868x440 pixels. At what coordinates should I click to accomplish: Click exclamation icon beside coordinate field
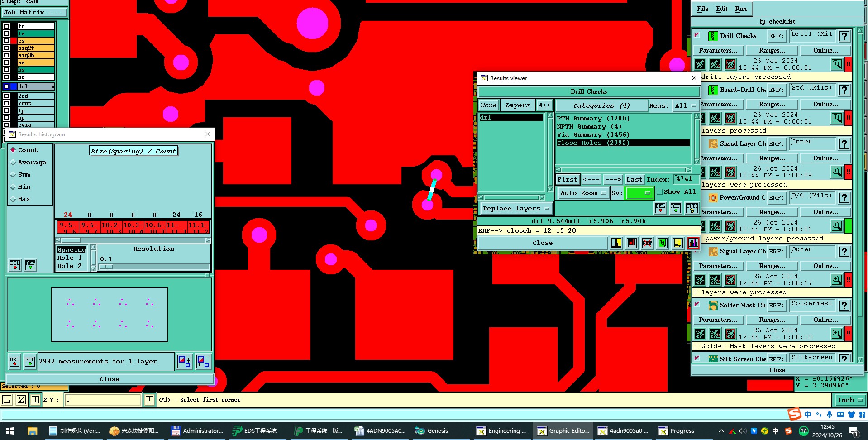tap(149, 400)
